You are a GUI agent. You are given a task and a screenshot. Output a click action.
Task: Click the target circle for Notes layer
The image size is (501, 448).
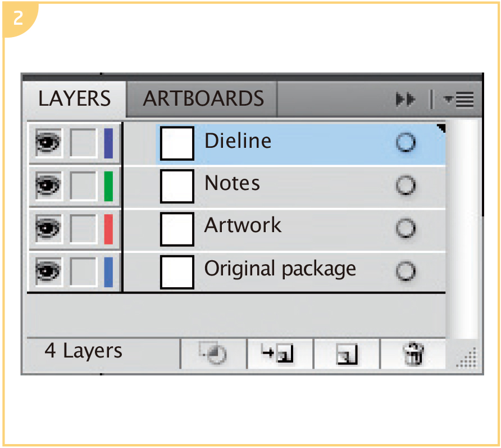406,185
